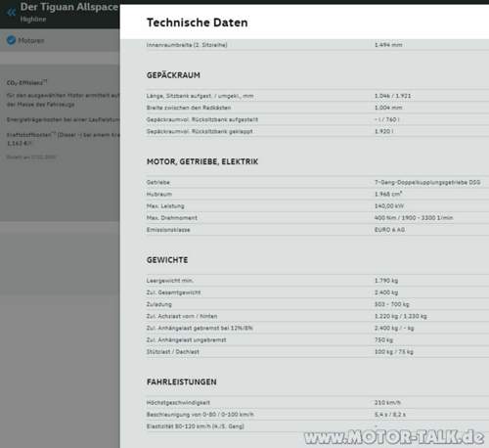Click the Getriebe row label
489x448 pixels.
[158, 182]
